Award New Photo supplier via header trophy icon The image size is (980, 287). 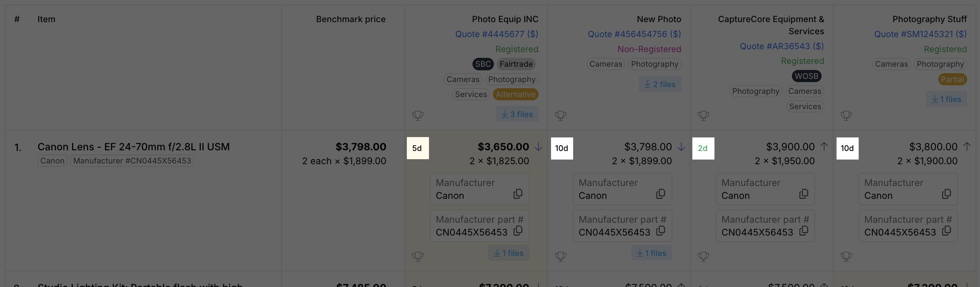click(560, 115)
